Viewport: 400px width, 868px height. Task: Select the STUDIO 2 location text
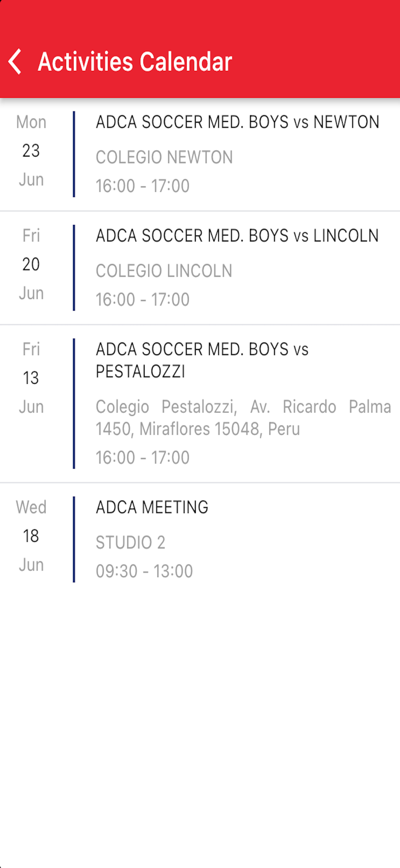pyautogui.click(x=130, y=542)
